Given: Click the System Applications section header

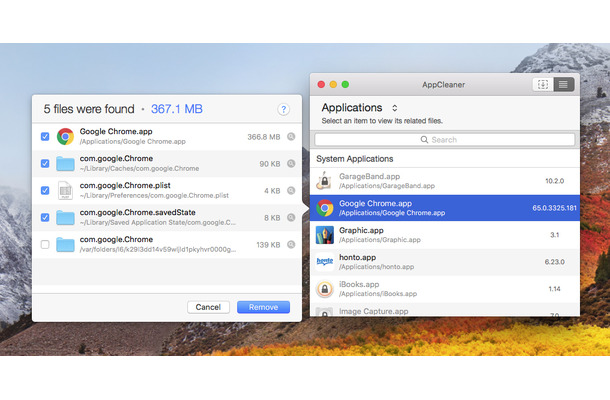Looking at the screenshot, I should (354, 159).
